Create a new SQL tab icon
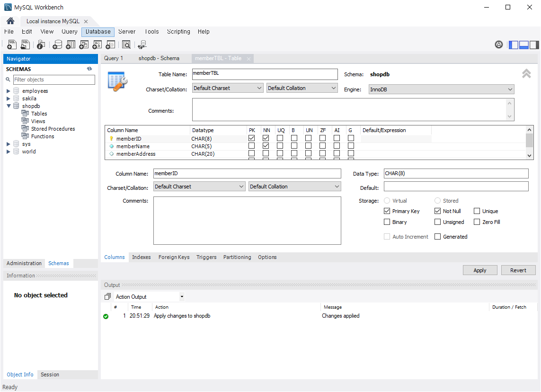The width and height of the screenshot is (541, 392). point(12,45)
